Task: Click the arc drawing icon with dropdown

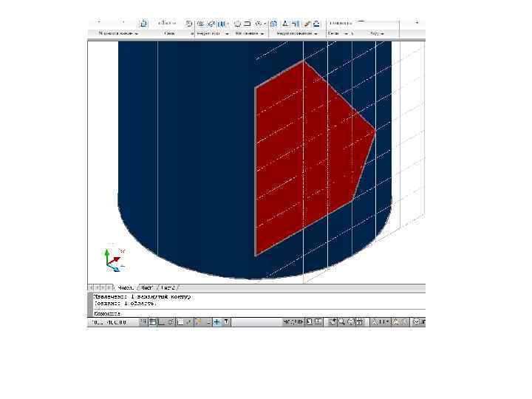Action: click(260, 24)
